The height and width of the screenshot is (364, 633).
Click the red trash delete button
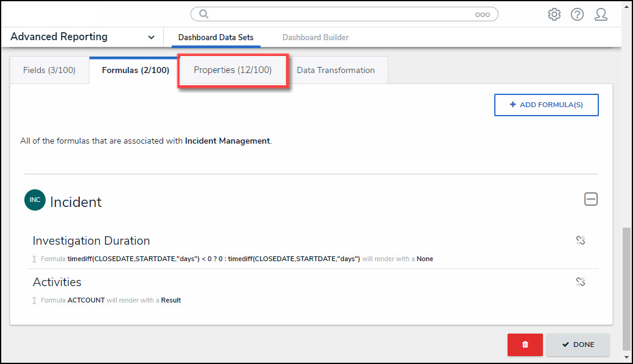[x=525, y=345]
